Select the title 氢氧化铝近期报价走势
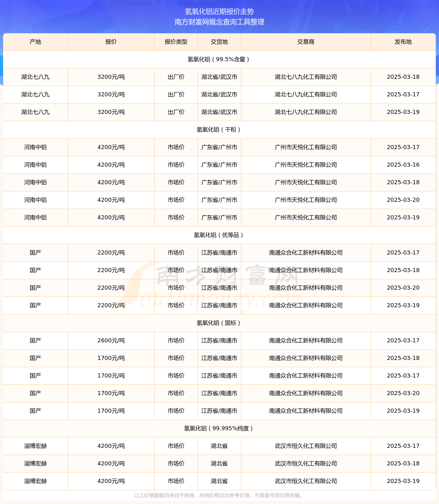 click(x=219, y=12)
